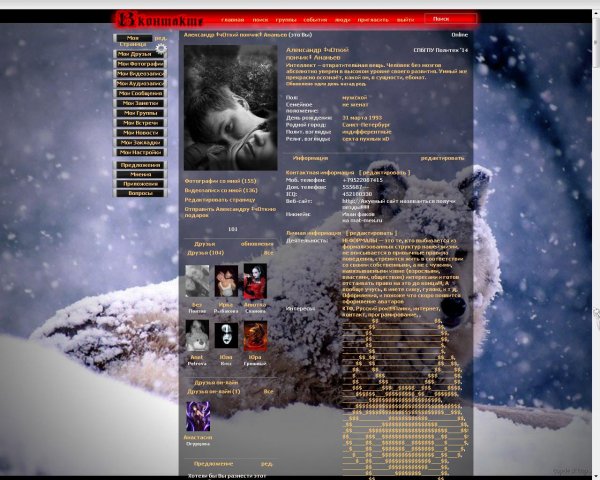Open Мои Заметки in the sidebar
This screenshot has height=480, width=600.
coord(140,103)
